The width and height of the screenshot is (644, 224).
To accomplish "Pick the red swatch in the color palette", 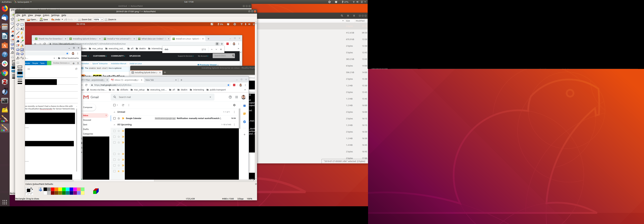I will (x=52, y=189).
